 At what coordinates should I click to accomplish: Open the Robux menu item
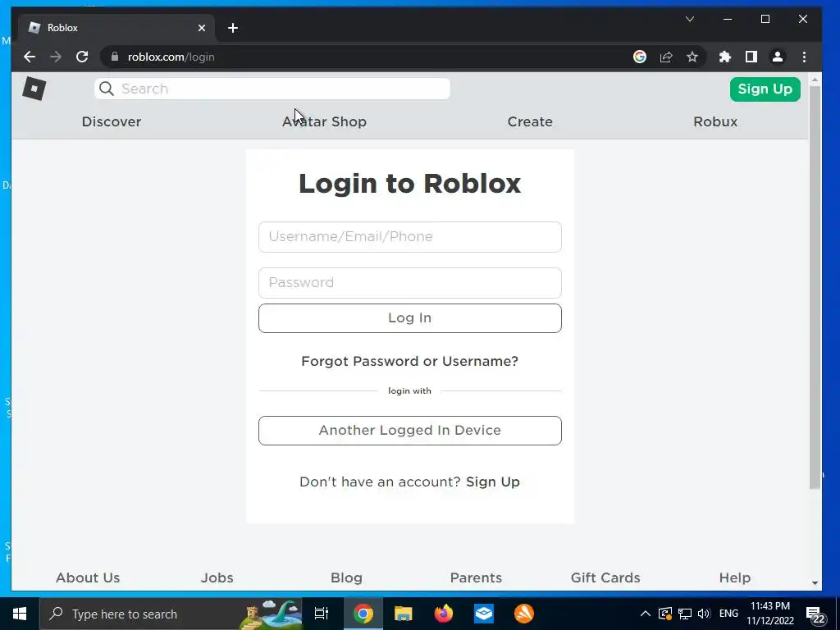pos(715,121)
